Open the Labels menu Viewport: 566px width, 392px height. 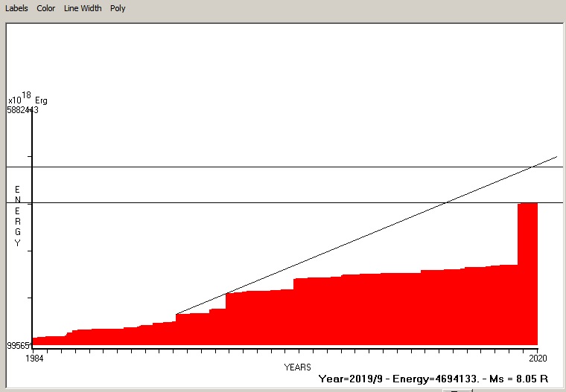16,8
